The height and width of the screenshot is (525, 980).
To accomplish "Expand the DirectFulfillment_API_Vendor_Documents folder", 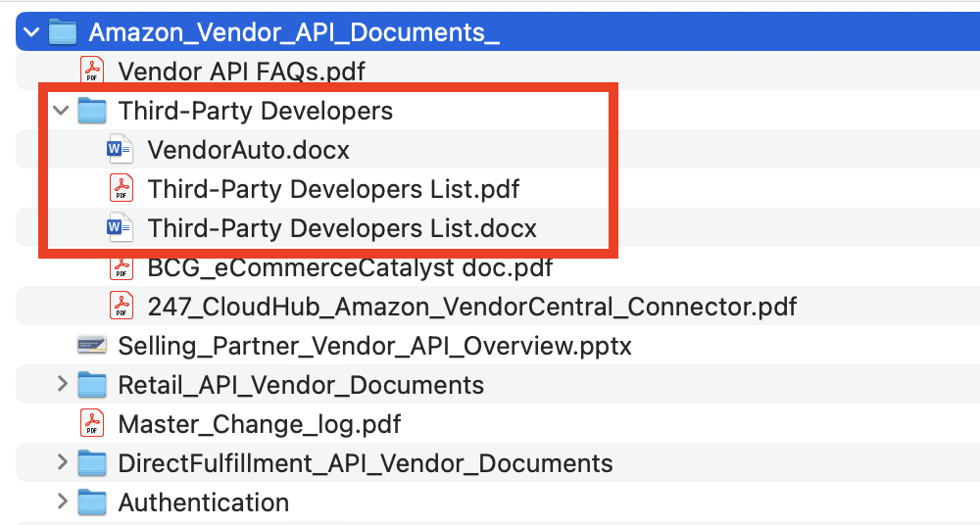I will click(x=62, y=462).
